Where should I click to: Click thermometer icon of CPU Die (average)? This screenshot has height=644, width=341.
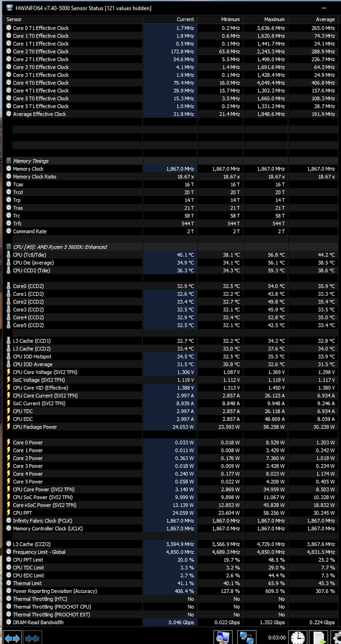pos(9,262)
